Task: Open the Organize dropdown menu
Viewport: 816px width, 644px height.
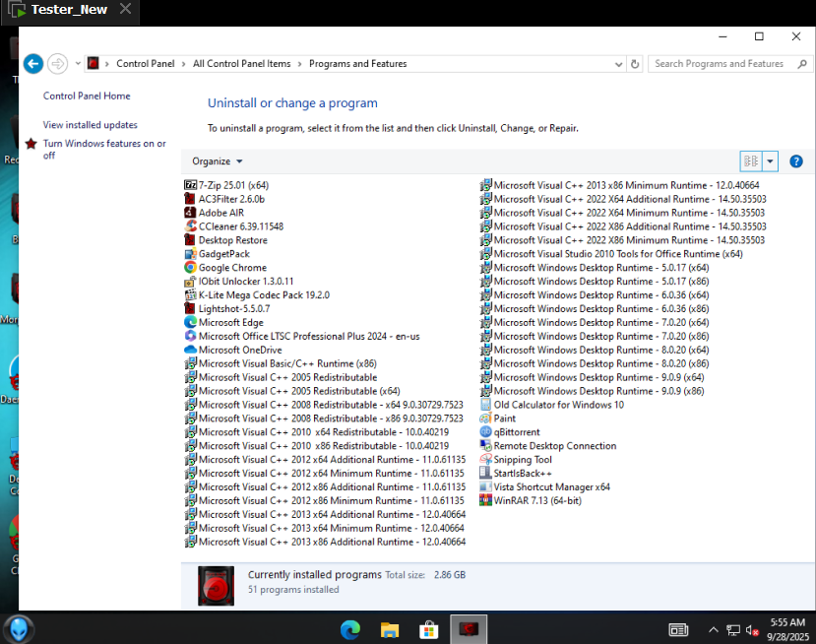Action: (217, 161)
